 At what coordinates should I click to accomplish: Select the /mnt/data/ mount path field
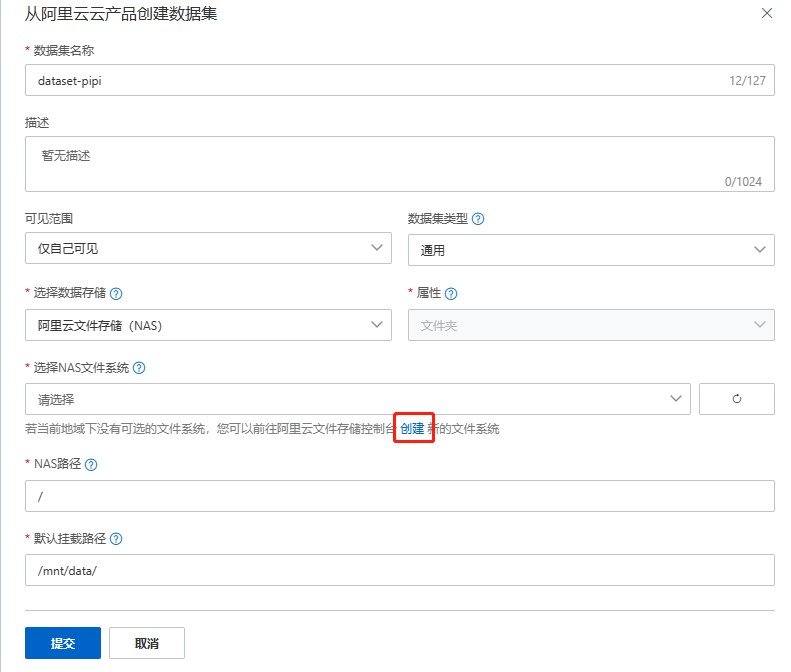point(399,570)
